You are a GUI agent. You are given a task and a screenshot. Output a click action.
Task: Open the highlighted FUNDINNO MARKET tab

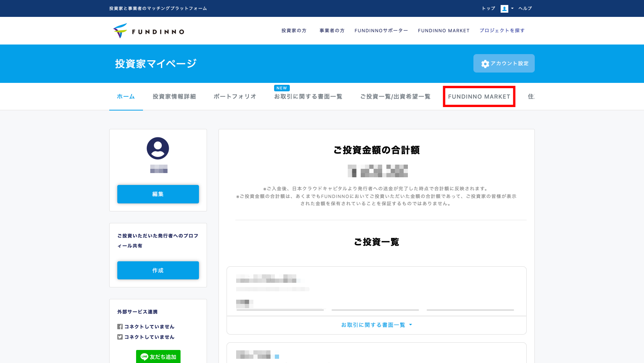tap(479, 96)
